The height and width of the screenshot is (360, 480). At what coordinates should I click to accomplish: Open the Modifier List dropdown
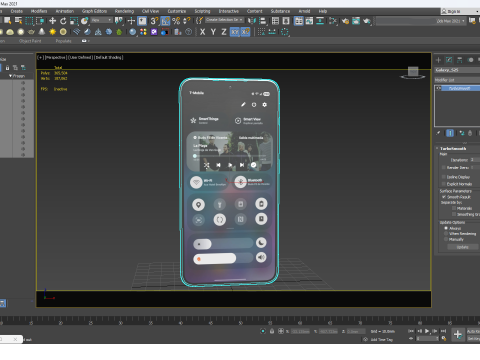(x=457, y=80)
